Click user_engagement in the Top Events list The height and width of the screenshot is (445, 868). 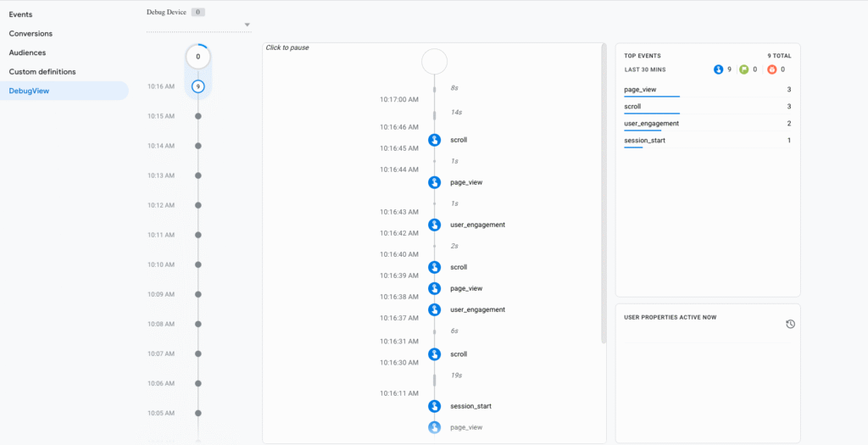click(651, 123)
